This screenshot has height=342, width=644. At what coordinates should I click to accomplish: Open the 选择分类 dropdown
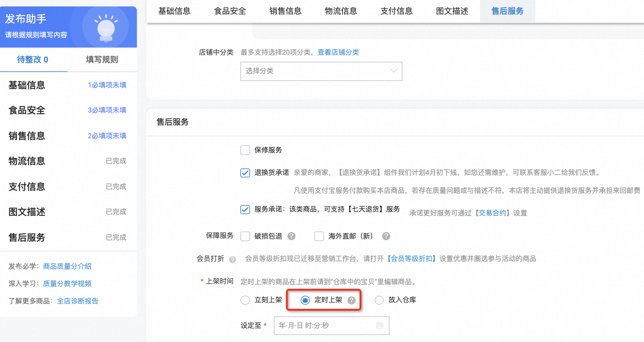point(321,71)
